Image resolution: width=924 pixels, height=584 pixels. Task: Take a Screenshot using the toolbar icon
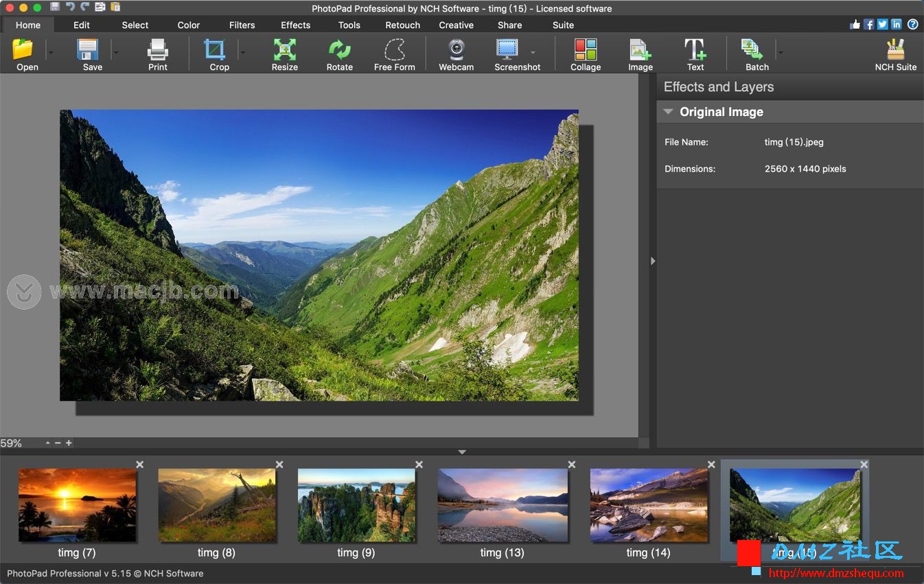507,49
